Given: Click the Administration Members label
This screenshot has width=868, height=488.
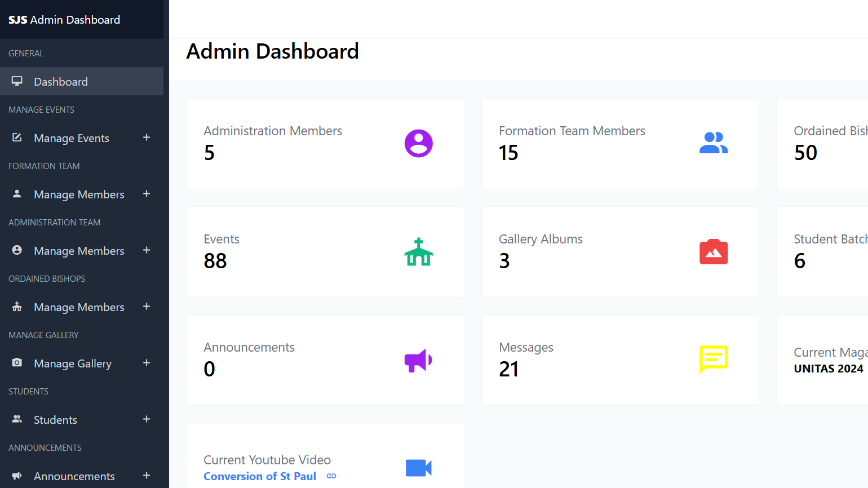Looking at the screenshot, I should (273, 131).
